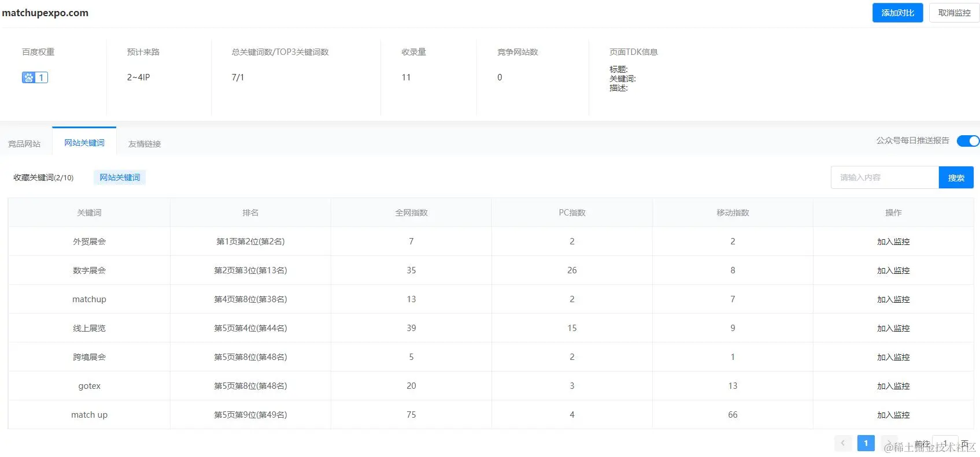The height and width of the screenshot is (457, 980).
Task: Add 外贸展会 to monitoring
Action: click(x=893, y=241)
